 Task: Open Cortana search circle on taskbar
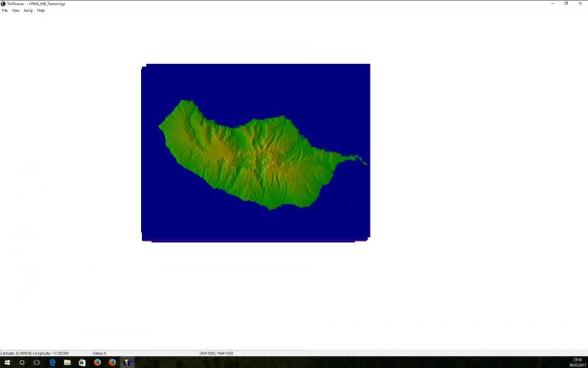point(22,362)
